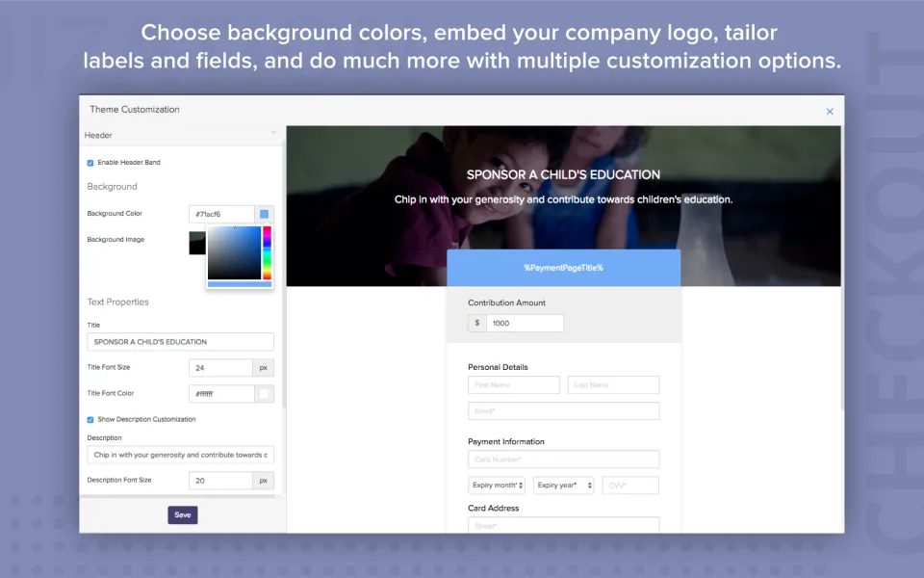Click the header description text in preview

click(563, 199)
